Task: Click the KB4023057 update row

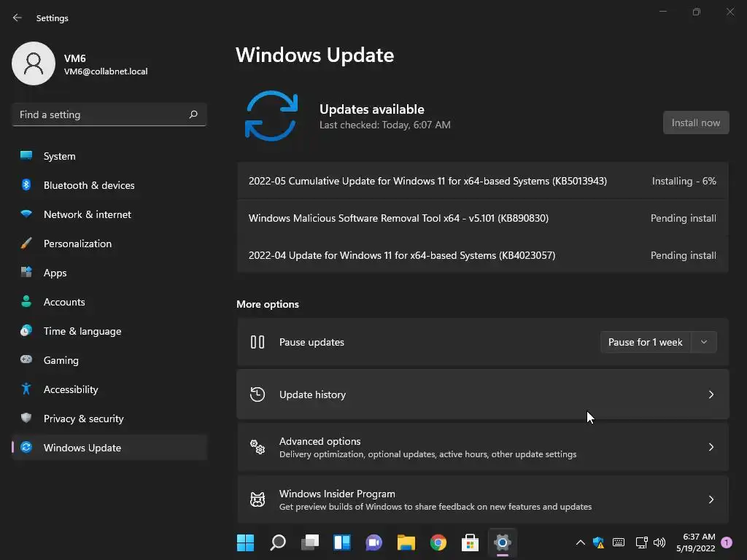Action: [483, 255]
